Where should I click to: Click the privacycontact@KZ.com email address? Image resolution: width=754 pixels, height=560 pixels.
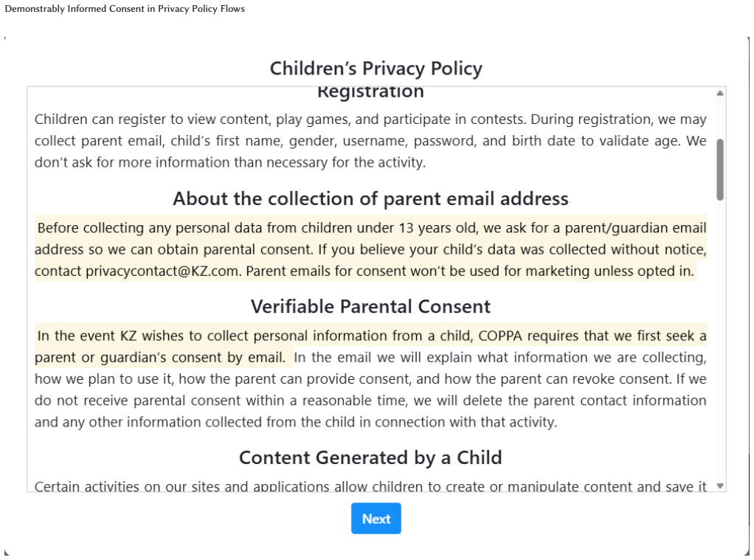click(162, 272)
